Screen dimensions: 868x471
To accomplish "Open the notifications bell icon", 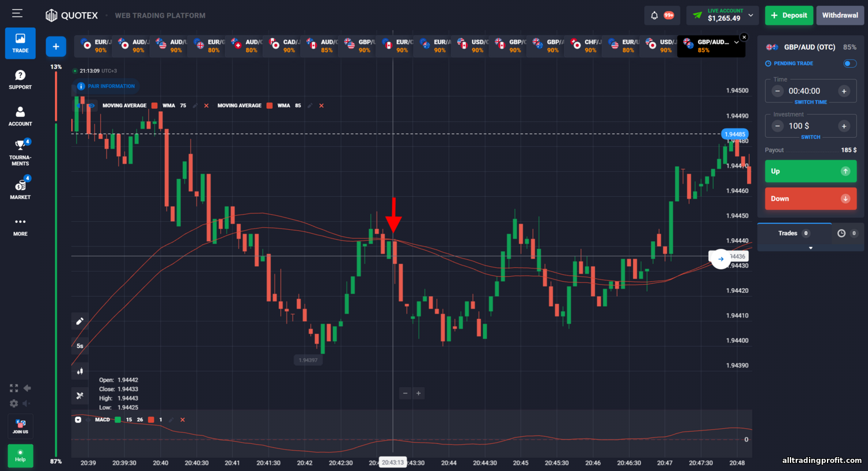I will coord(654,16).
